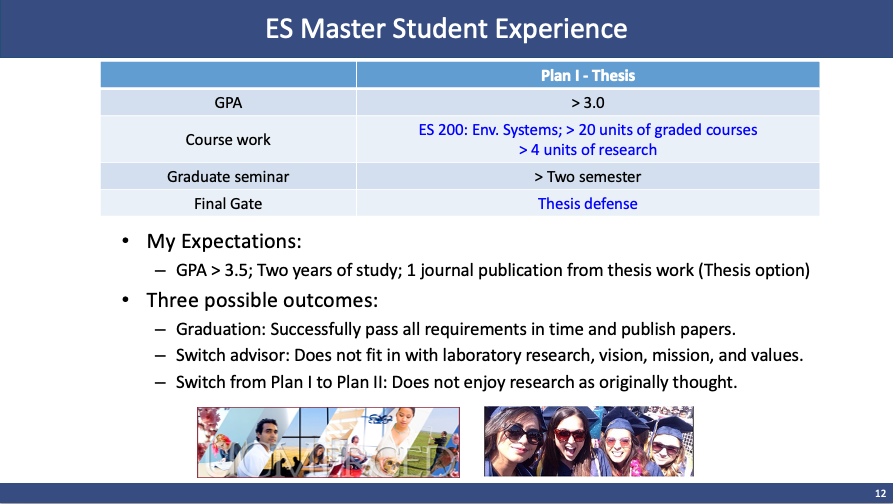Viewport: 893px width, 504px height.
Task: Select the Switch from Plan I to Plan II line
Action: pos(456,382)
